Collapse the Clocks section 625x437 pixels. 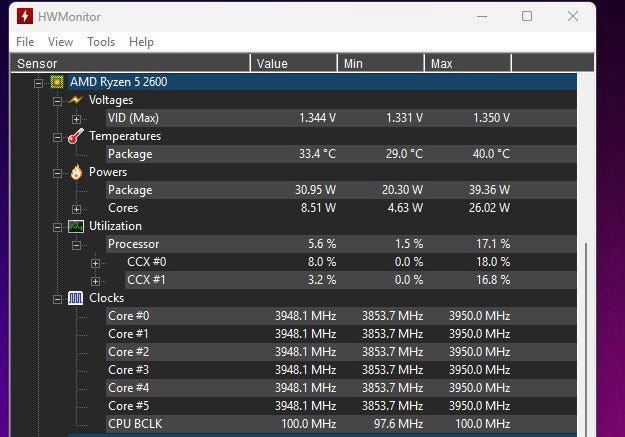pyautogui.click(x=57, y=299)
